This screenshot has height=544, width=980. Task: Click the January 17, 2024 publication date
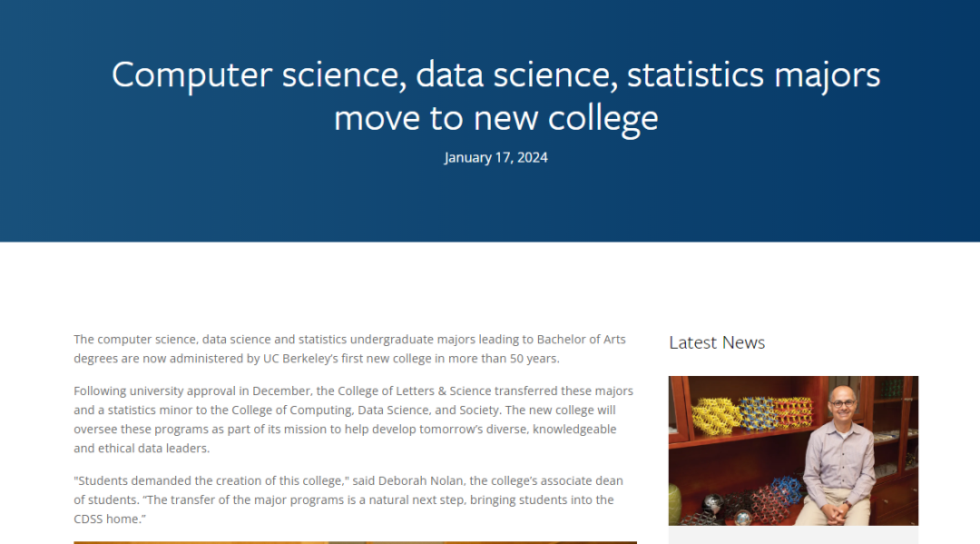pyautogui.click(x=495, y=158)
